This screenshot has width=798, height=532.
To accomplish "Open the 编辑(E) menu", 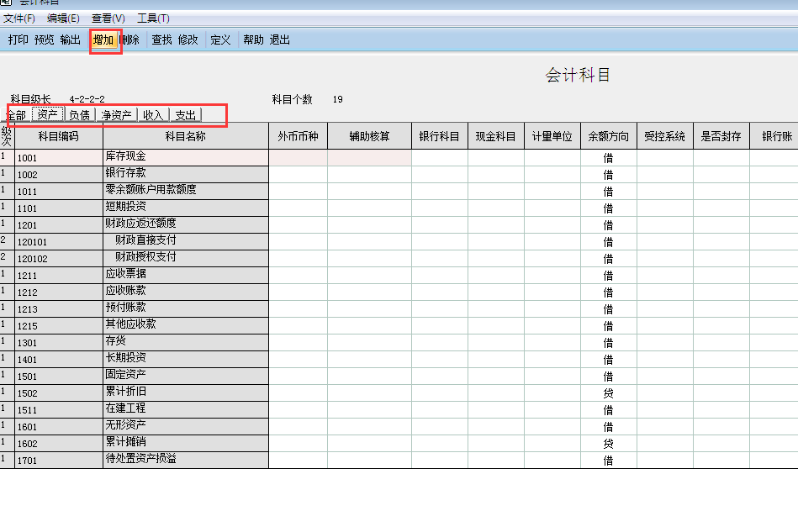I will [64, 18].
